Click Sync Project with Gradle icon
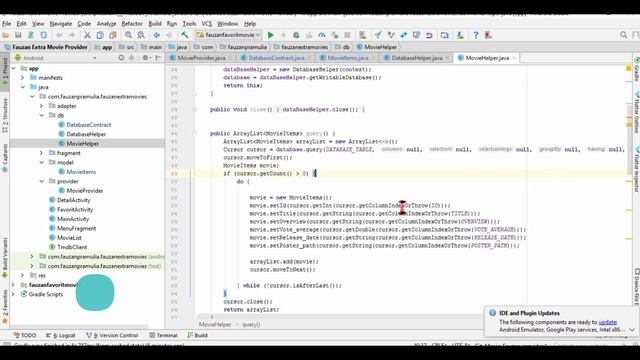This screenshot has height=360, width=640. [x=444, y=35]
